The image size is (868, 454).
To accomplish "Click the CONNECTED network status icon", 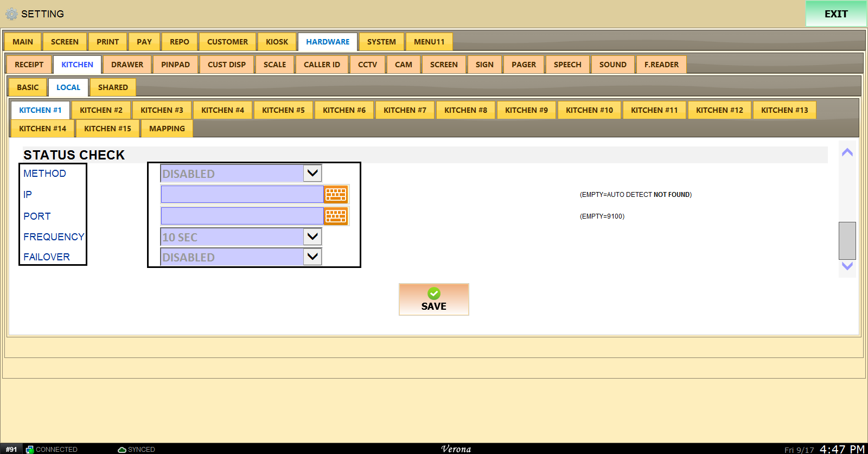I will [x=30, y=450].
